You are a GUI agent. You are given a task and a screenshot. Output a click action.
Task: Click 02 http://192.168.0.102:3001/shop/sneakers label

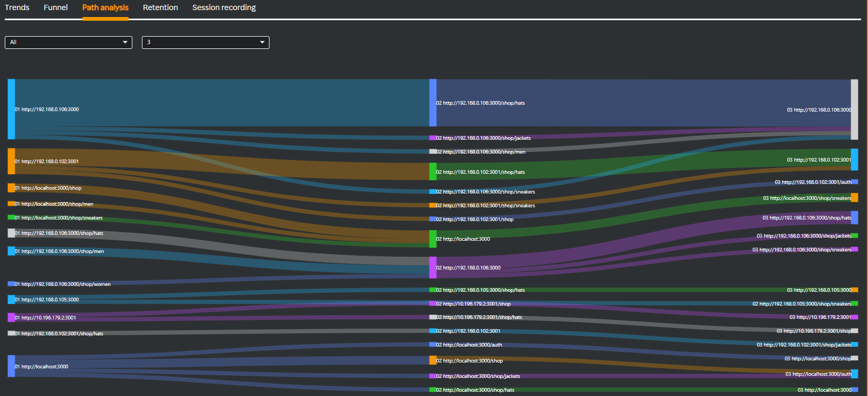click(486, 206)
